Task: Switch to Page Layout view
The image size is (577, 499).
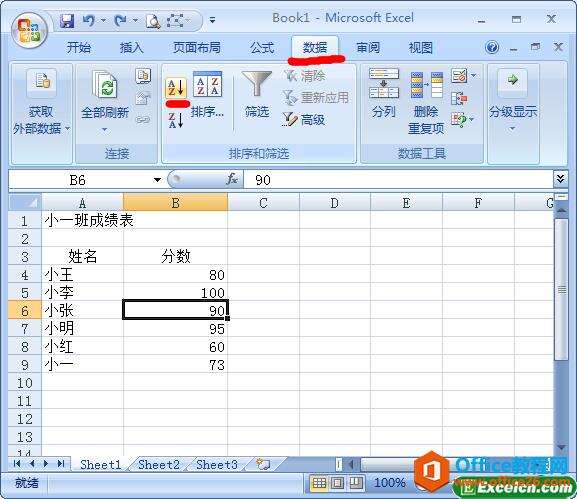Action: point(337,482)
